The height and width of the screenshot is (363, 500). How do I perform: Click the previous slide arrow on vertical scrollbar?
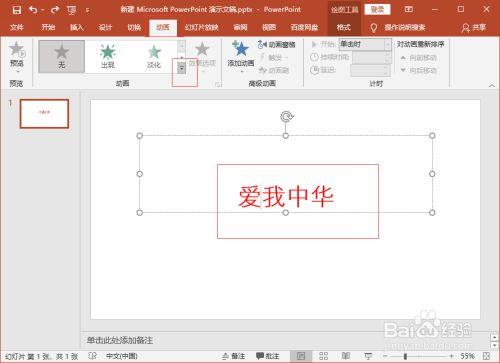[494, 337]
